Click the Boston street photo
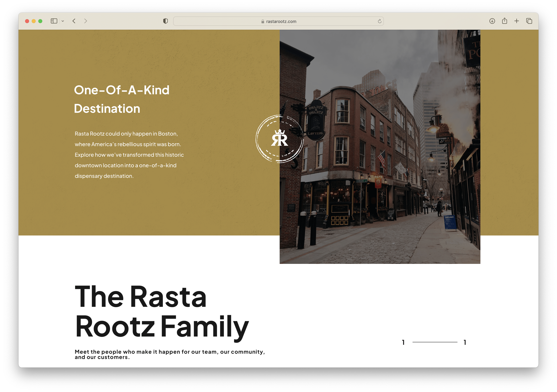The width and height of the screenshot is (557, 392). [380, 147]
